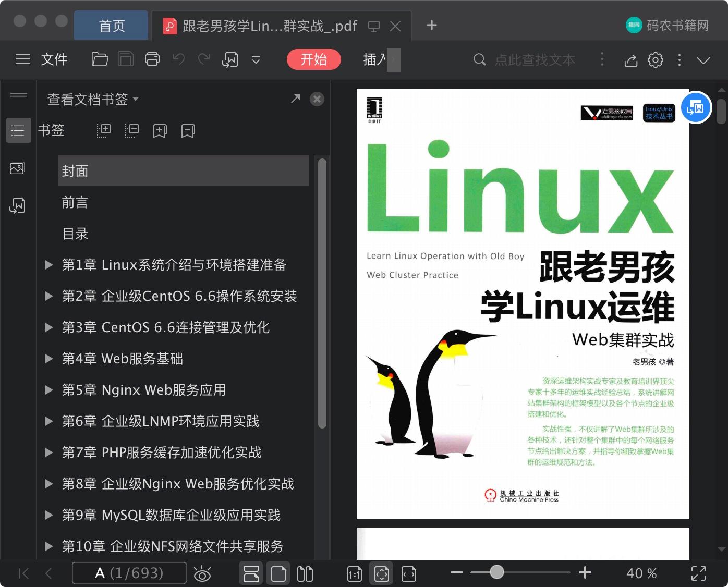Enable continuous scrolling view

pos(251,573)
